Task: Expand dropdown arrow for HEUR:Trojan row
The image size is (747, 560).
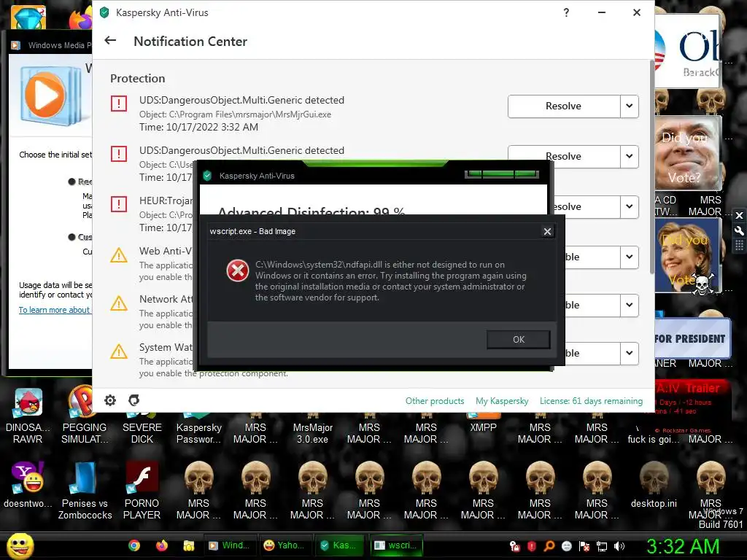Action: [x=630, y=206]
